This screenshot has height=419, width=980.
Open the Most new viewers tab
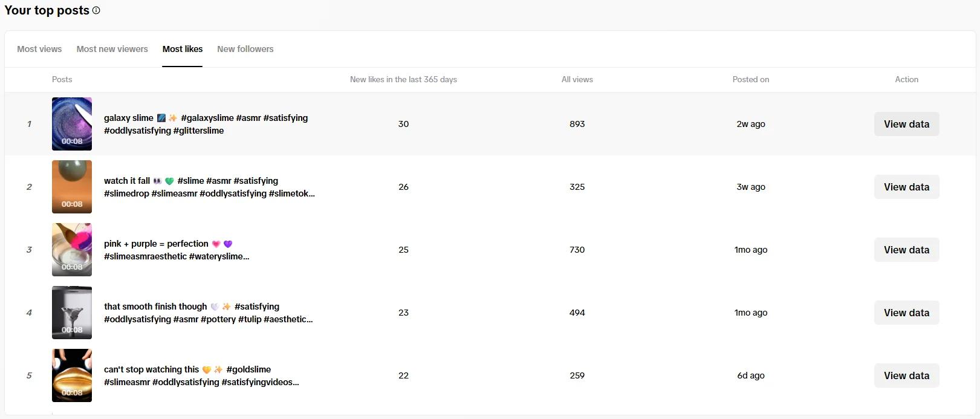112,49
